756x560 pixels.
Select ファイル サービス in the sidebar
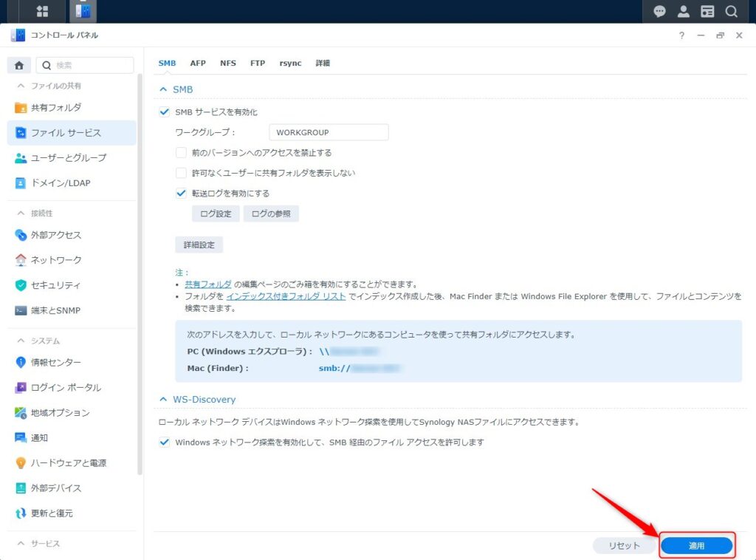coord(72,133)
